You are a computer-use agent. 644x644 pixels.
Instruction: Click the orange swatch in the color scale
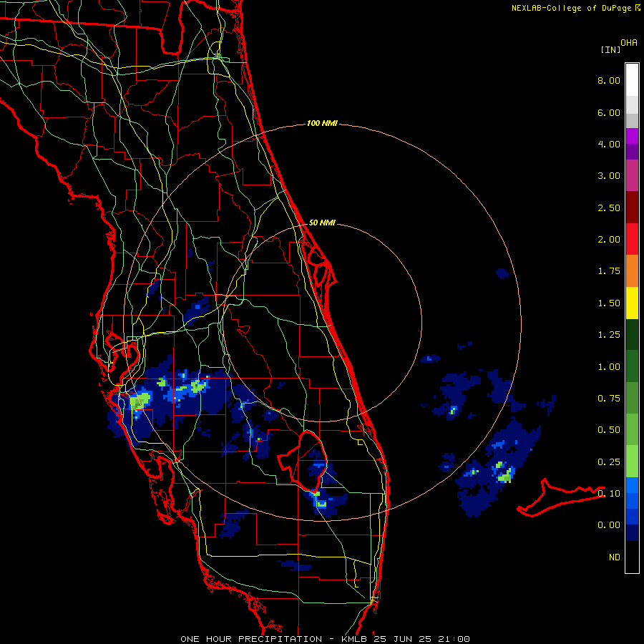pyautogui.click(x=632, y=270)
